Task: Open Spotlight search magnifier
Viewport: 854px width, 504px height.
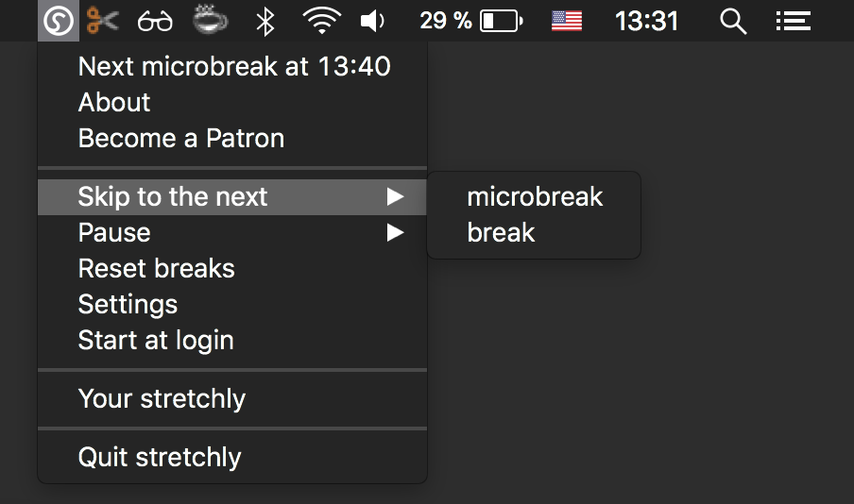Action: [x=732, y=22]
